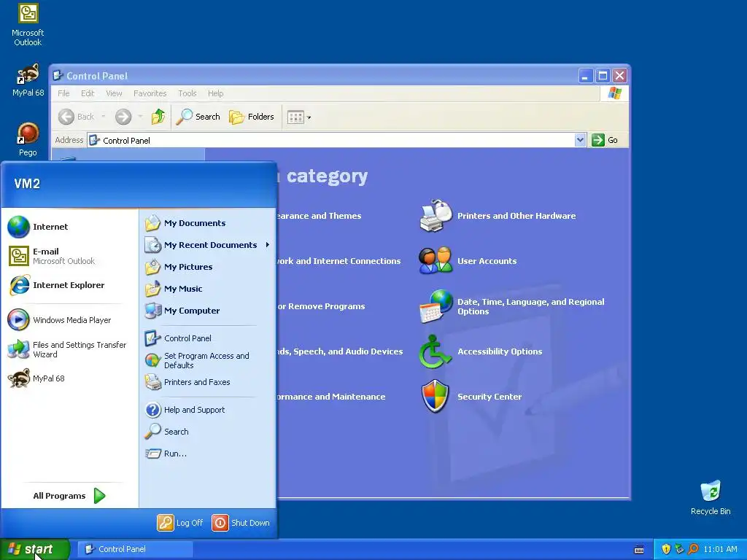Click the Forward arrow toolbar button
747x560 pixels.
point(123,117)
